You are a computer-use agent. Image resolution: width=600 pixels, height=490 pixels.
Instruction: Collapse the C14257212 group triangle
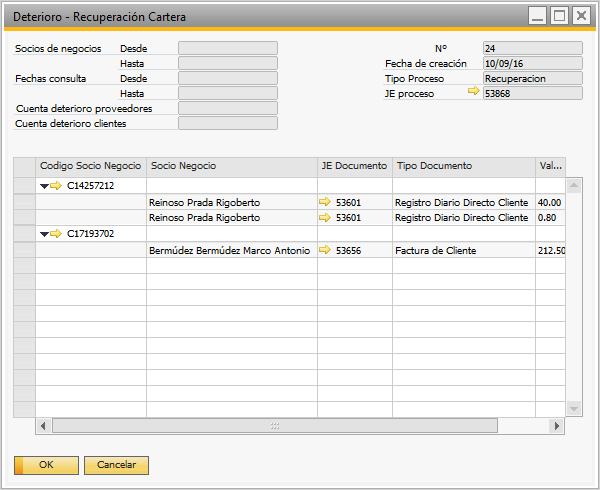(x=44, y=185)
